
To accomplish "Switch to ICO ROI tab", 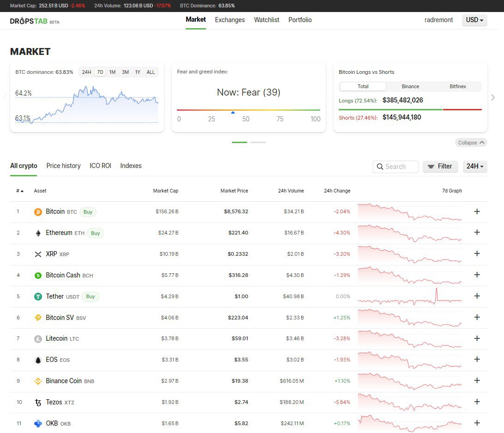I will point(100,166).
